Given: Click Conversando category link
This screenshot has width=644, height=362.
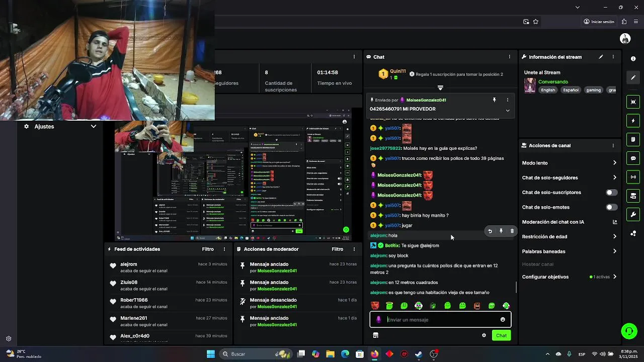Looking at the screenshot, I should coord(553,82).
